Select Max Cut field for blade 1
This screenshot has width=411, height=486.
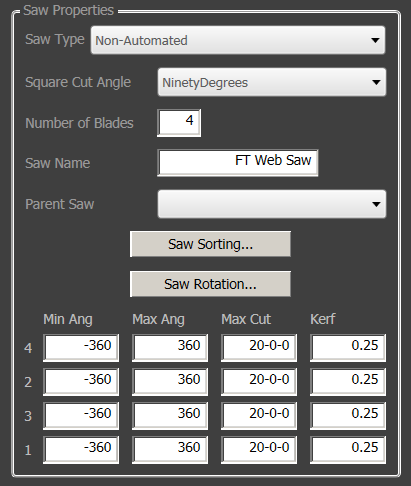[259, 450]
